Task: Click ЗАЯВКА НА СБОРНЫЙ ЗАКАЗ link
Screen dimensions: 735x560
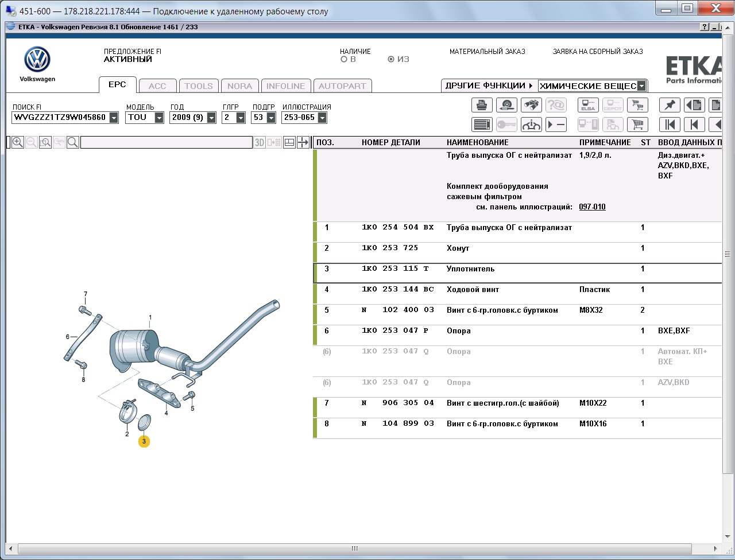Action: click(x=598, y=52)
